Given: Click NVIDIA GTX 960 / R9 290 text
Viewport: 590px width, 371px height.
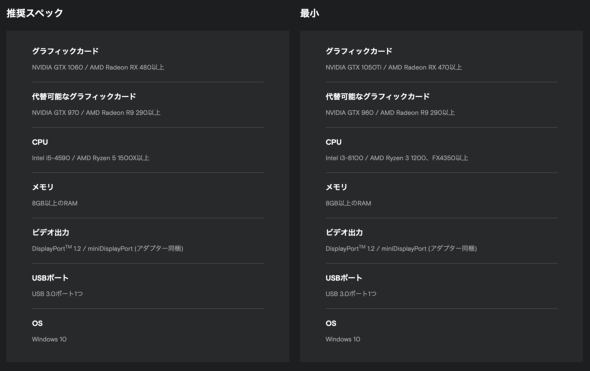Looking at the screenshot, I should 390,113.
